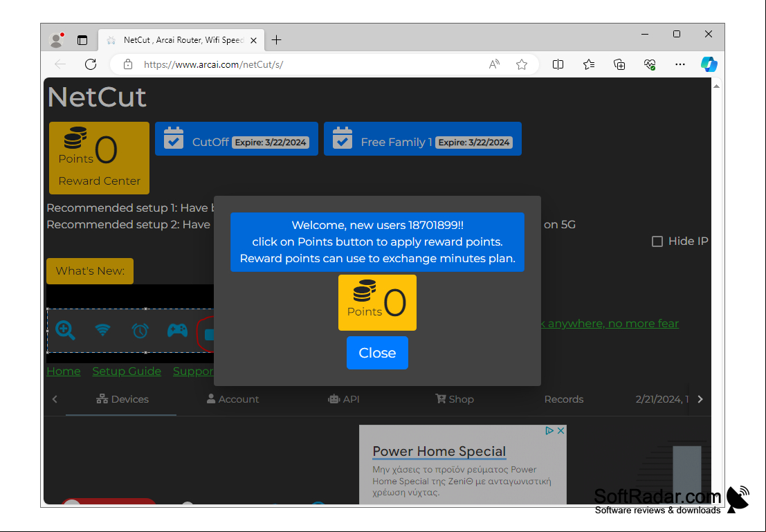View site information lock icon
The image size is (766, 532).
point(128,64)
